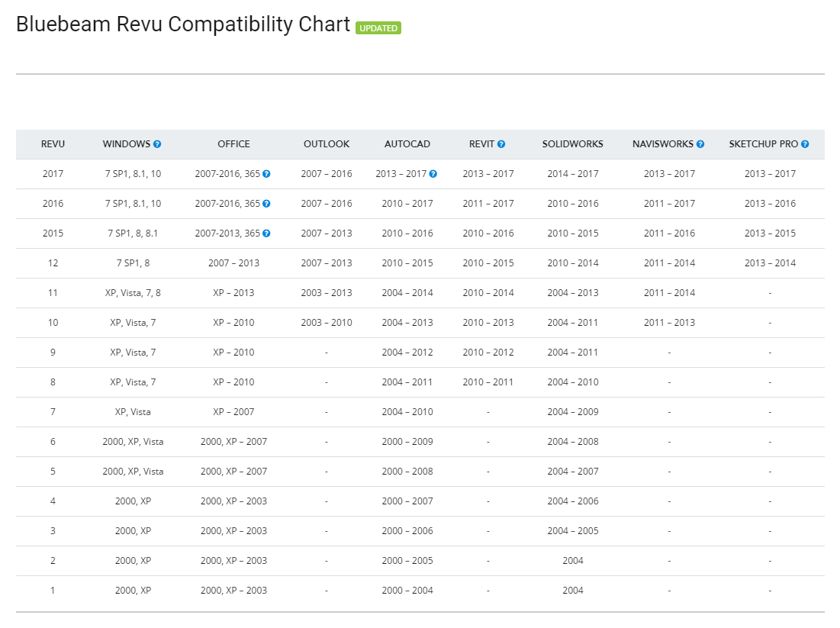Click the OFFICE column header
This screenshot has height=628, width=840.
[x=233, y=144]
